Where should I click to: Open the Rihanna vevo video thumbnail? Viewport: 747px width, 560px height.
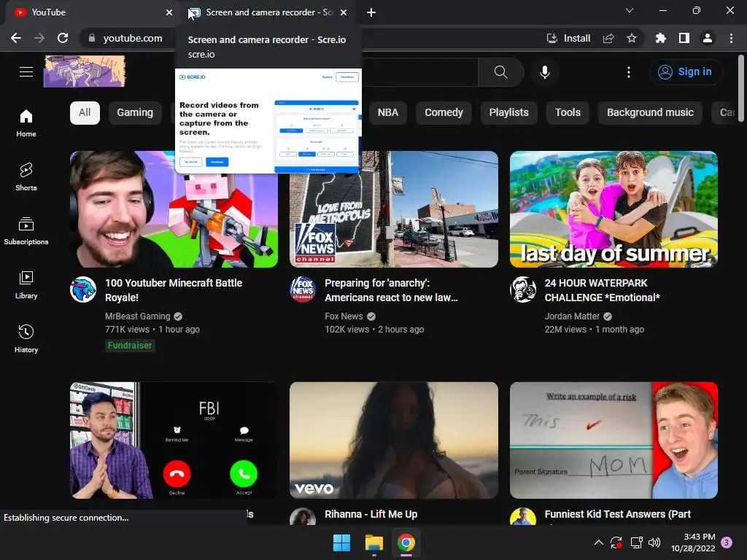click(x=394, y=440)
